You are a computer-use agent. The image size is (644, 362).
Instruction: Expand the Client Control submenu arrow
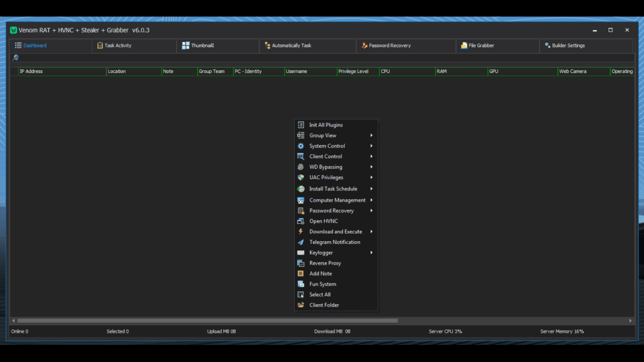click(371, 156)
